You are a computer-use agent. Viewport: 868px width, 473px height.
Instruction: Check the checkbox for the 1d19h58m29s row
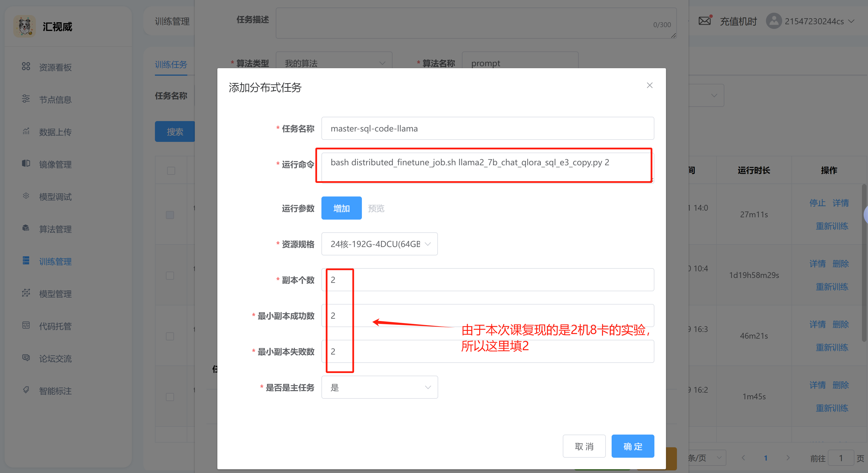click(x=170, y=276)
